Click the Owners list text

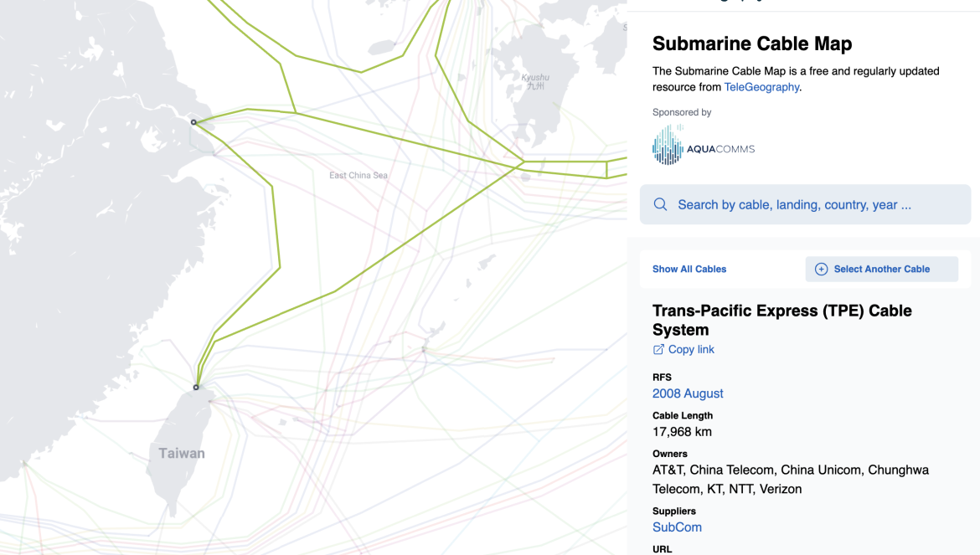[x=790, y=480]
